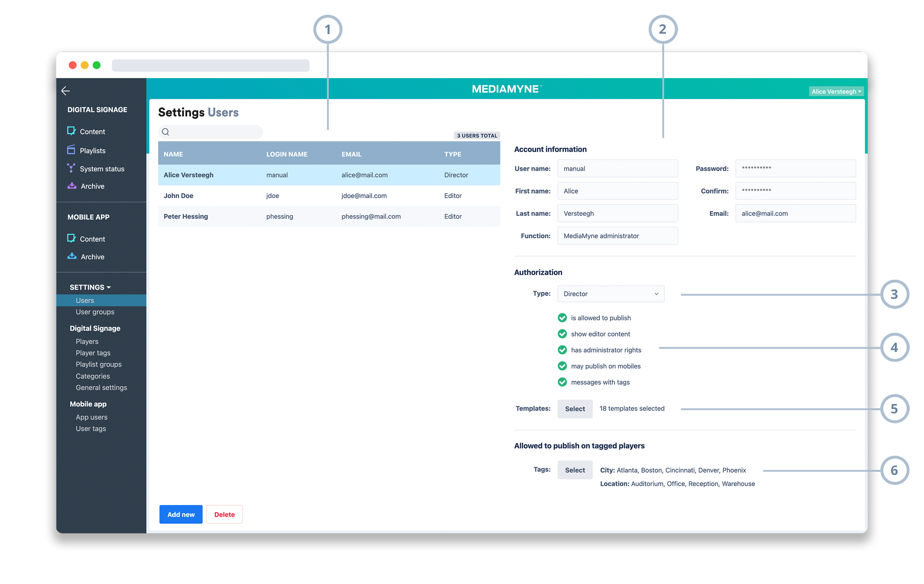Click the Function input field
This screenshot has width=924, height=584.
pos(617,236)
